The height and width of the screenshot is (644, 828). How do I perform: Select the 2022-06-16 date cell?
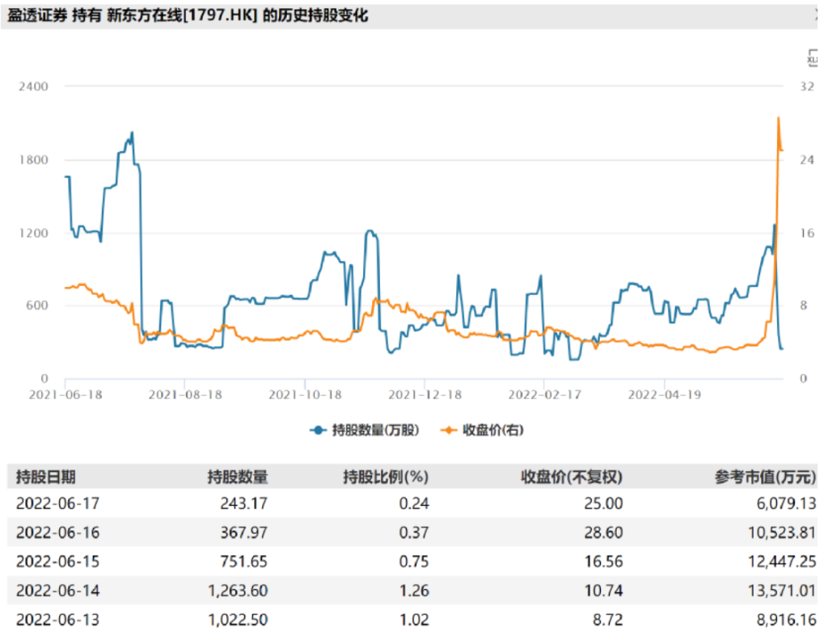57,532
